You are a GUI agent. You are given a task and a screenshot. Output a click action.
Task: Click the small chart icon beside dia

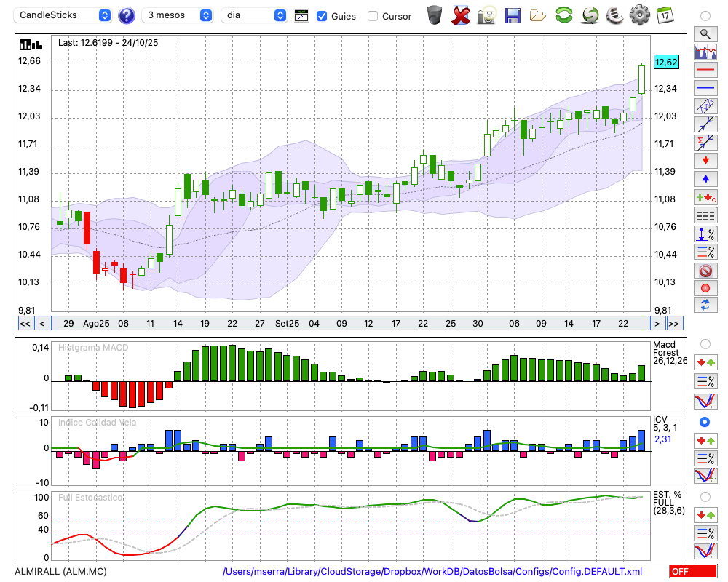[x=301, y=16]
